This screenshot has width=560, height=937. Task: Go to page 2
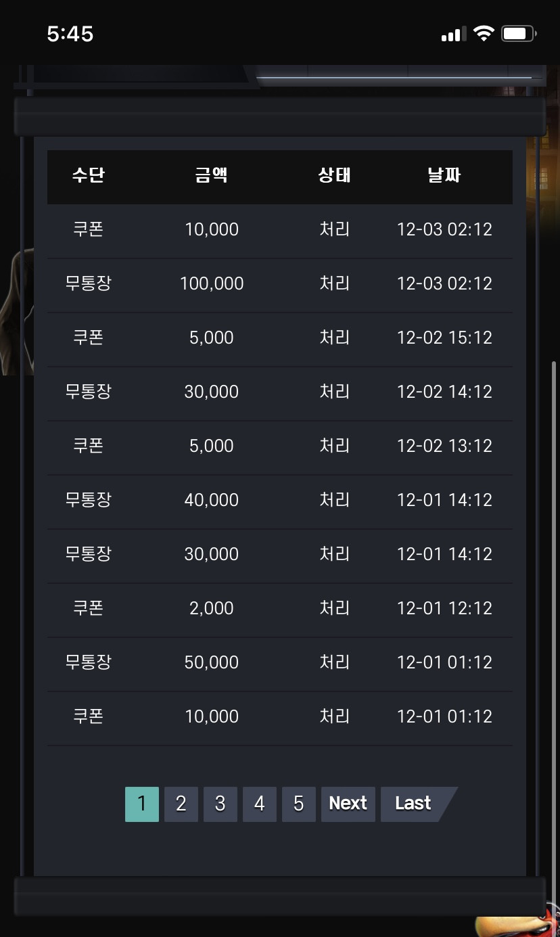(x=181, y=804)
